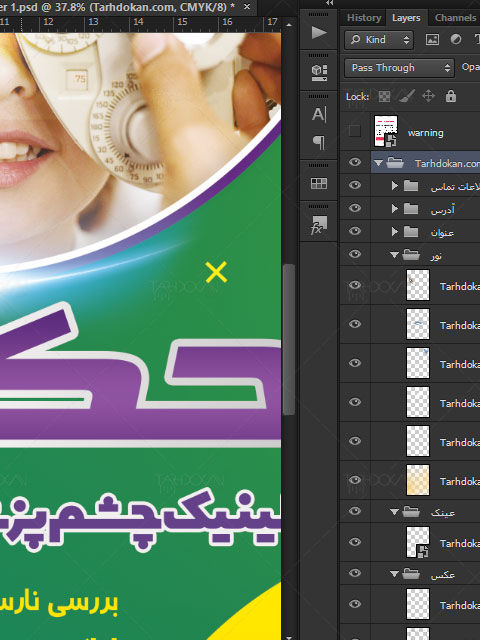
Task: Open the Actions panel play icon
Action: pyautogui.click(x=319, y=33)
